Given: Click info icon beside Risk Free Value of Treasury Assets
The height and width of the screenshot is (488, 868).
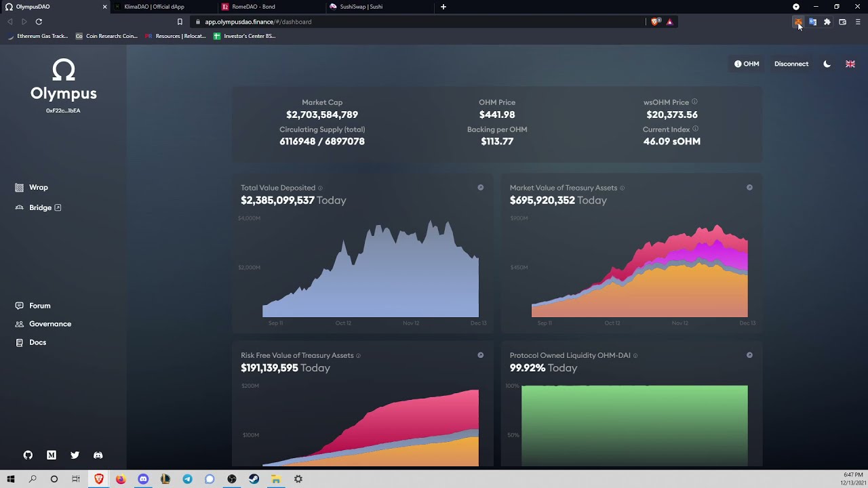Looking at the screenshot, I should (x=358, y=355).
